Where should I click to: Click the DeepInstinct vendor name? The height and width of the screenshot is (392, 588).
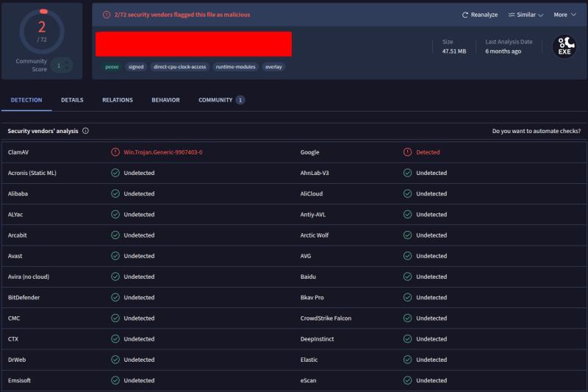pyautogui.click(x=317, y=339)
